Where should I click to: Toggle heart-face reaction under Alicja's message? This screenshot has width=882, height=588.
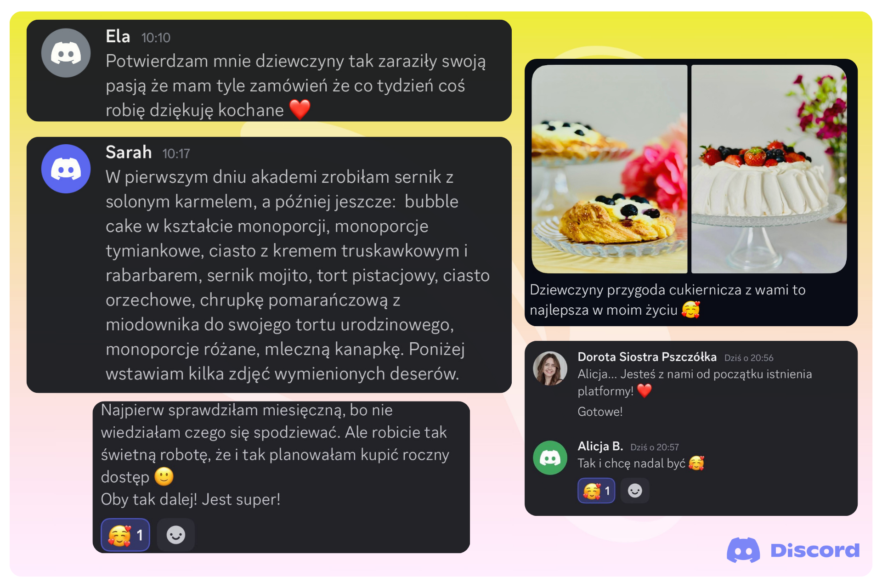[x=596, y=491]
